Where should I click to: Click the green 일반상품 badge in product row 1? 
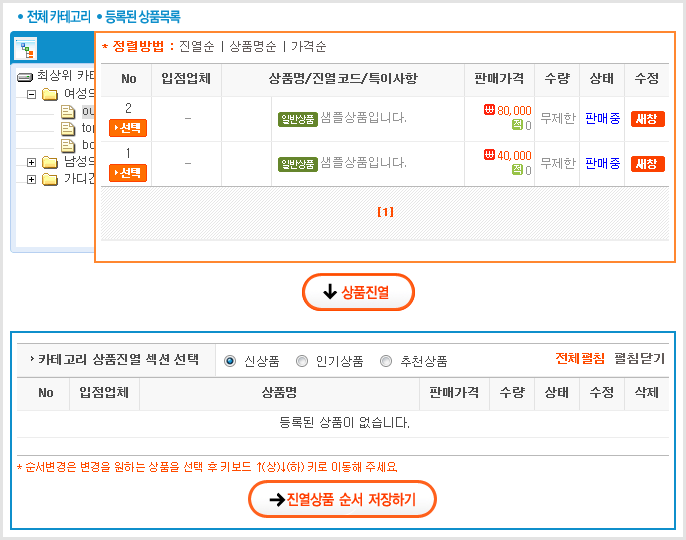pyautogui.click(x=297, y=163)
